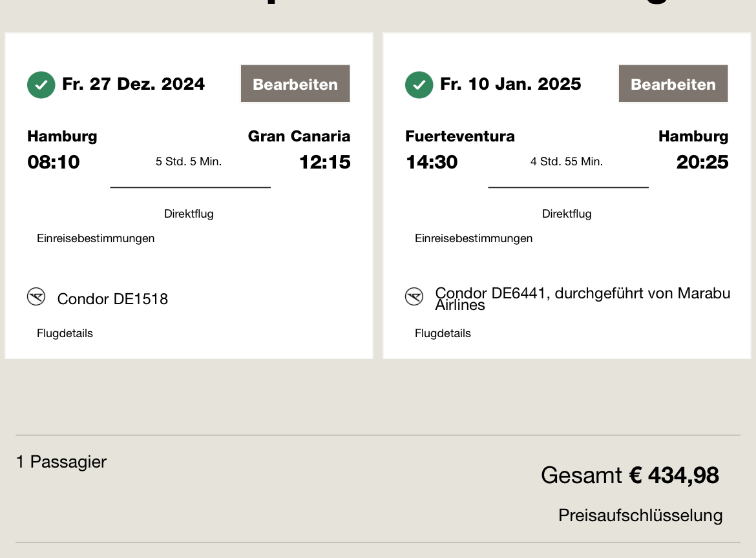
Task: Expand Flugdetails for Condor DE6441
Action: (x=443, y=333)
